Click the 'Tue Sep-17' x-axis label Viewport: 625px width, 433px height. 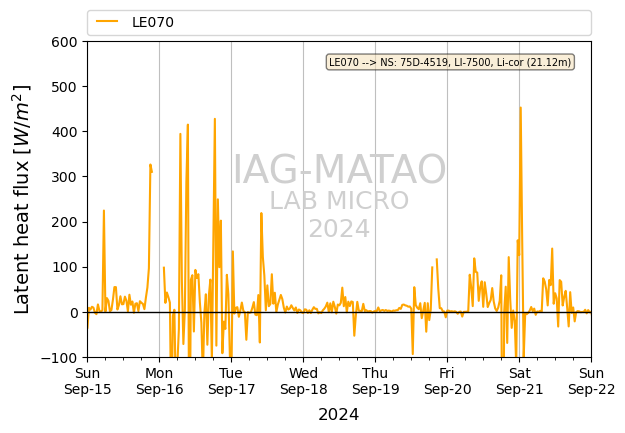[x=232, y=381]
